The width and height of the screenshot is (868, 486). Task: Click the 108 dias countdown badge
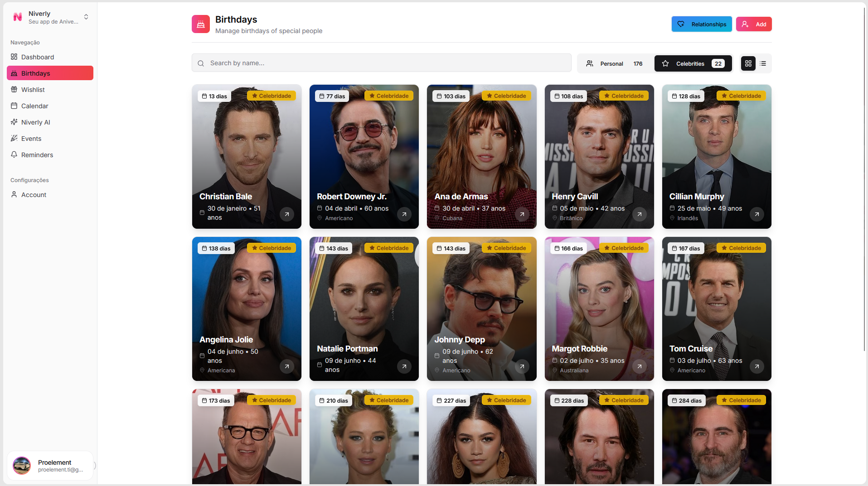[x=568, y=96]
